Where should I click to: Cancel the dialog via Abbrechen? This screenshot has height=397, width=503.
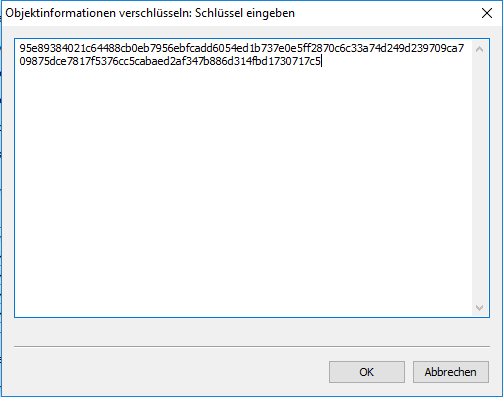click(x=451, y=372)
